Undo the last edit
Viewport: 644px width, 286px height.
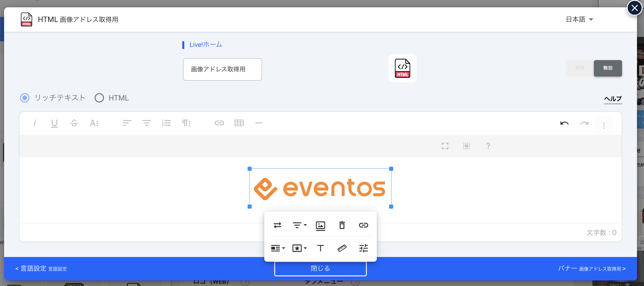pos(564,123)
